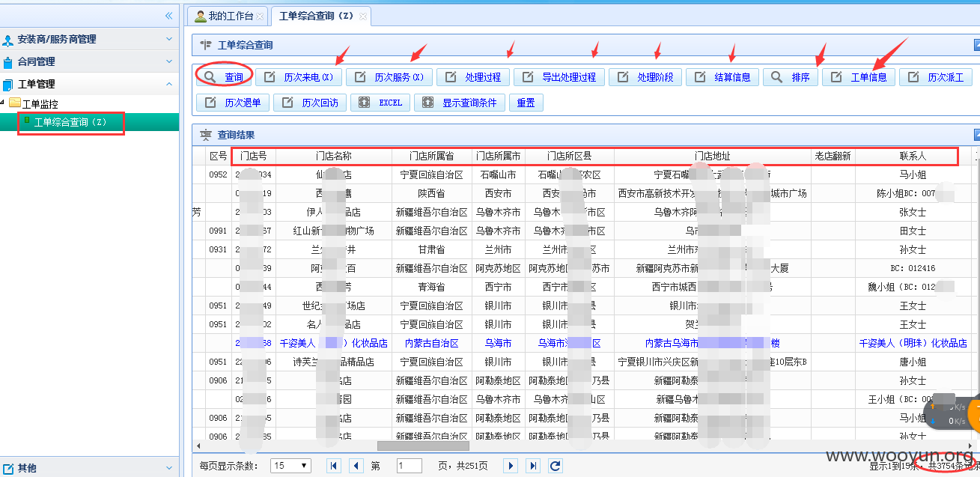Click the 区号 column header
Screen dimensions: 980x477
coord(219,157)
